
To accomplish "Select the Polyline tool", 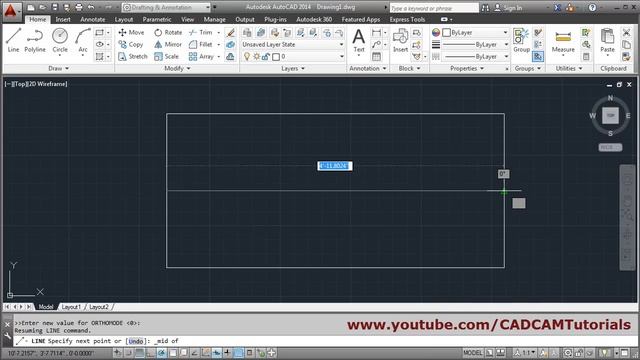I will pyautogui.click(x=35, y=40).
